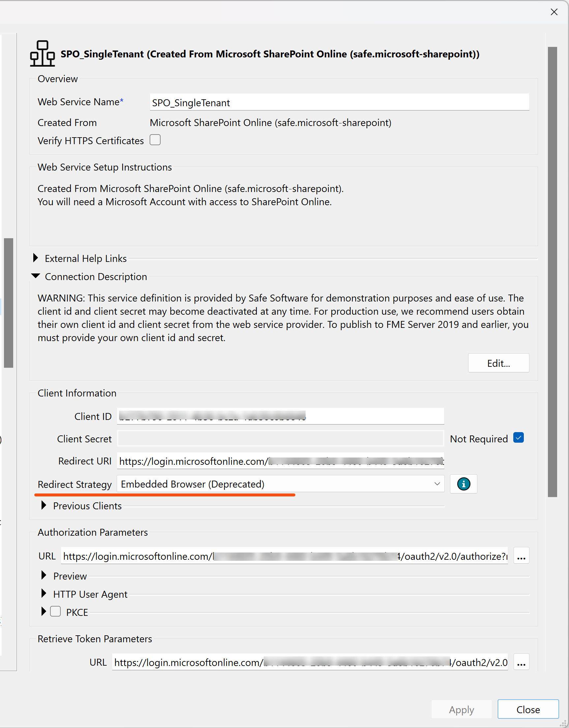Click into the Client ID field

coord(281,416)
